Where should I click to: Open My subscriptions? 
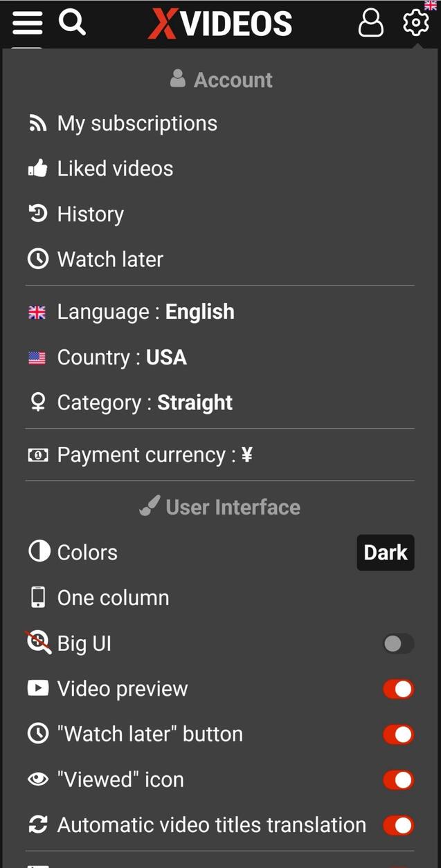point(137,122)
